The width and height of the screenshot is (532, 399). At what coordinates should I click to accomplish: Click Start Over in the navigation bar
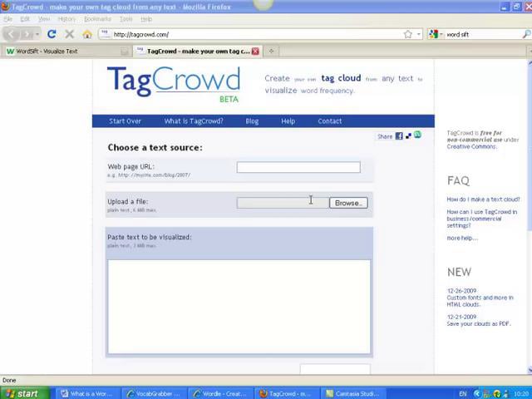(x=125, y=121)
